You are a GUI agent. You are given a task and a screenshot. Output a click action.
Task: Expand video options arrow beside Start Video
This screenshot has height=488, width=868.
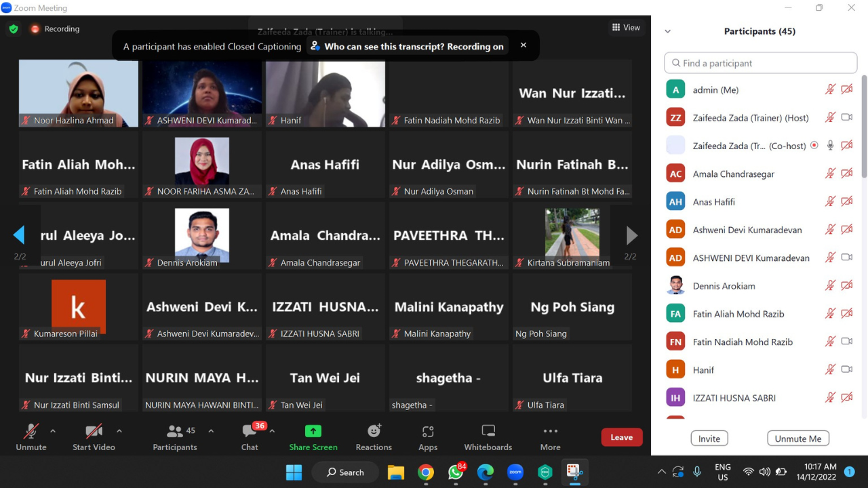point(119,431)
